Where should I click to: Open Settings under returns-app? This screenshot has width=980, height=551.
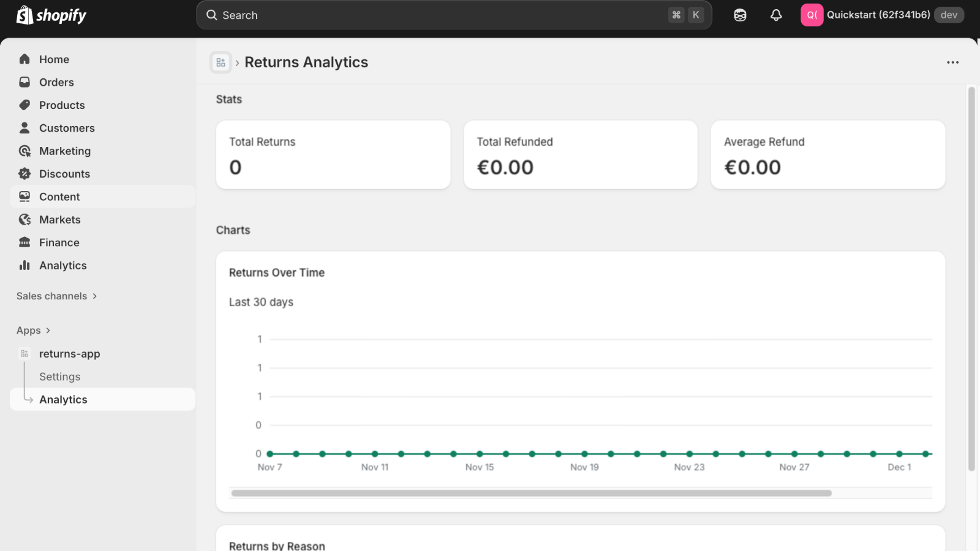[x=59, y=377]
